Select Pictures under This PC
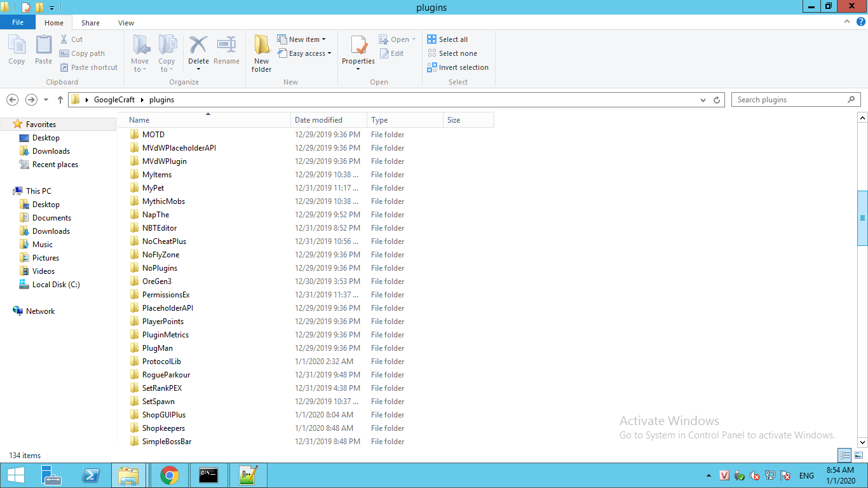The image size is (868, 488). (x=46, y=258)
